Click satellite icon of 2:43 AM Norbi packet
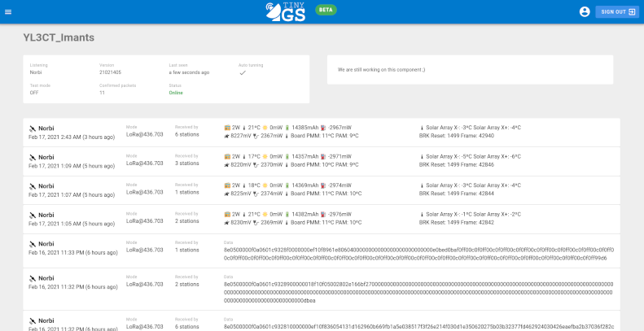The width and height of the screenshot is (644, 331). click(x=33, y=128)
